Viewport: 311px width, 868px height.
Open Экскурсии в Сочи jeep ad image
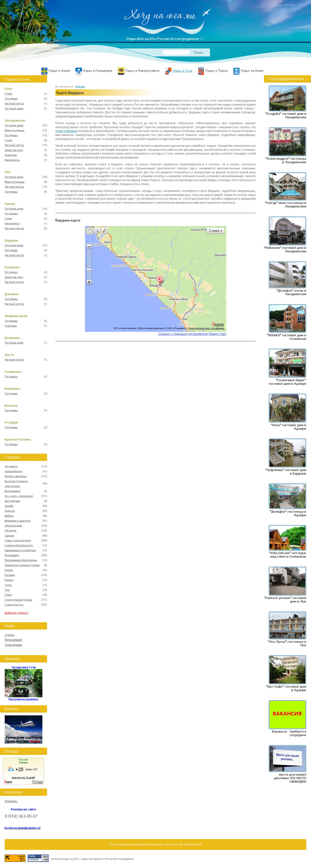coord(24,683)
